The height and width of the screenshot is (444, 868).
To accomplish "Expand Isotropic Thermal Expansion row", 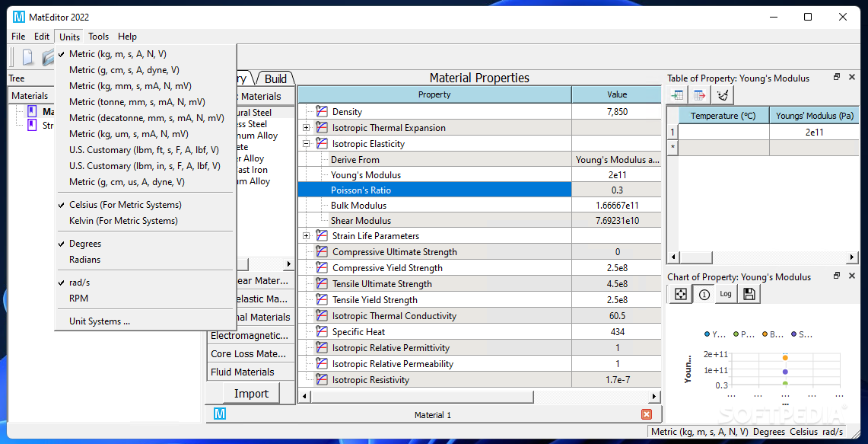I will [306, 128].
